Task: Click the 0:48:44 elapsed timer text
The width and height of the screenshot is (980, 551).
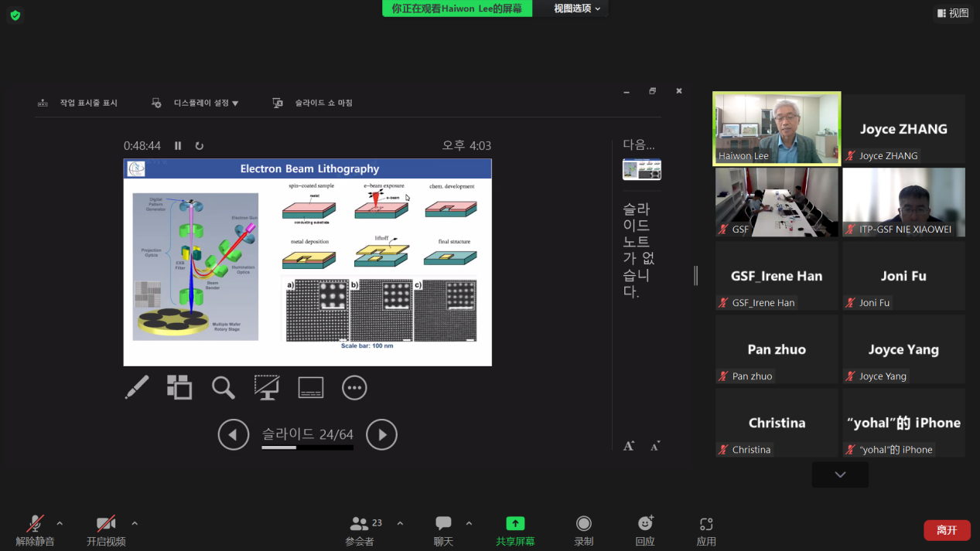Action: [x=142, y=146]
